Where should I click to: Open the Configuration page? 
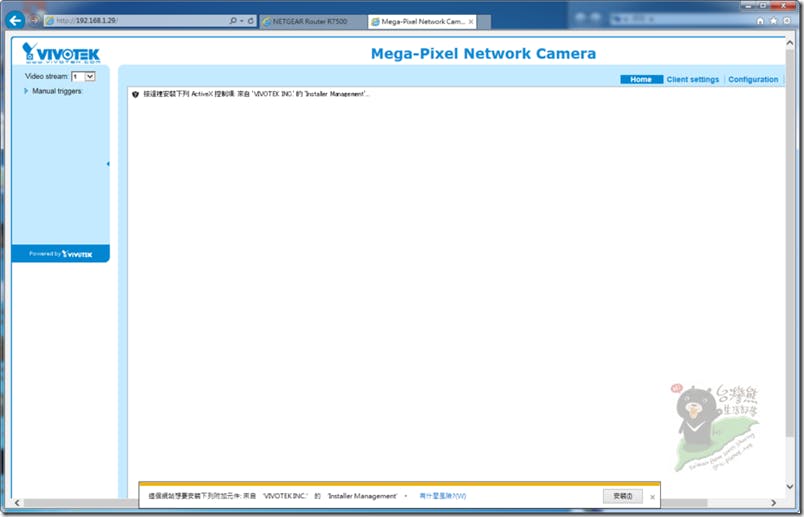pyautogui.click(x=753, y=79)
